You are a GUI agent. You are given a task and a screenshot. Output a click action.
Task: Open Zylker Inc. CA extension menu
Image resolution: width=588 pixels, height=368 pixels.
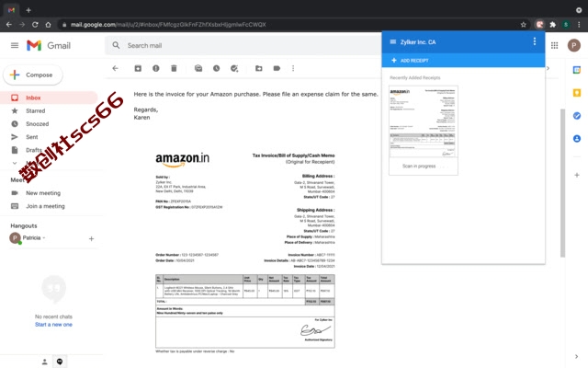pos(393,41)
